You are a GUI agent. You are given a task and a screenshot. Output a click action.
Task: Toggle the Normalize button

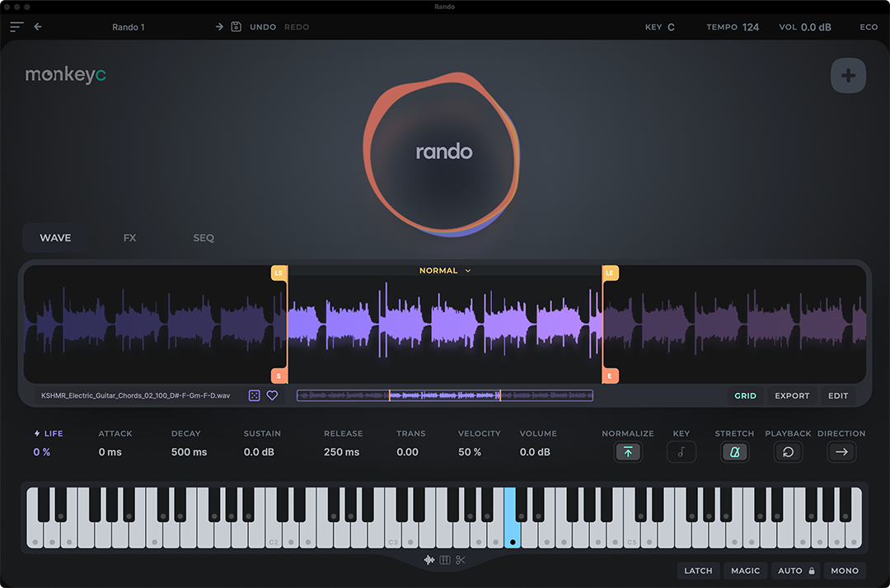click(x=628, y=452)
